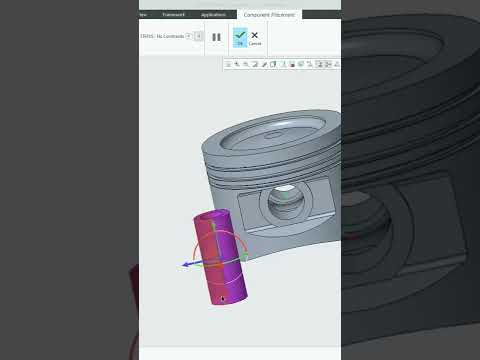Click the small button right of status dropdown
Viewport: 480px width, 360px height.
point(198,36)
